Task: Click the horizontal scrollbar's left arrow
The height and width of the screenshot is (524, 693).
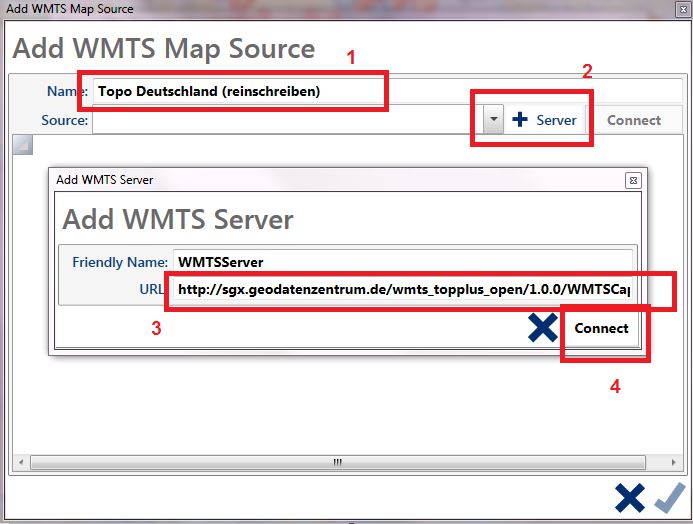Action: 19,463
